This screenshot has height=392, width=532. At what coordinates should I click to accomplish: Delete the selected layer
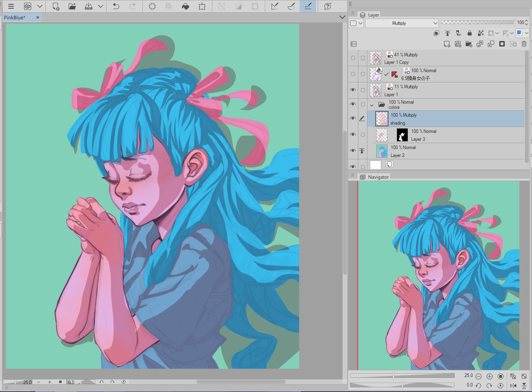point(524,44)
